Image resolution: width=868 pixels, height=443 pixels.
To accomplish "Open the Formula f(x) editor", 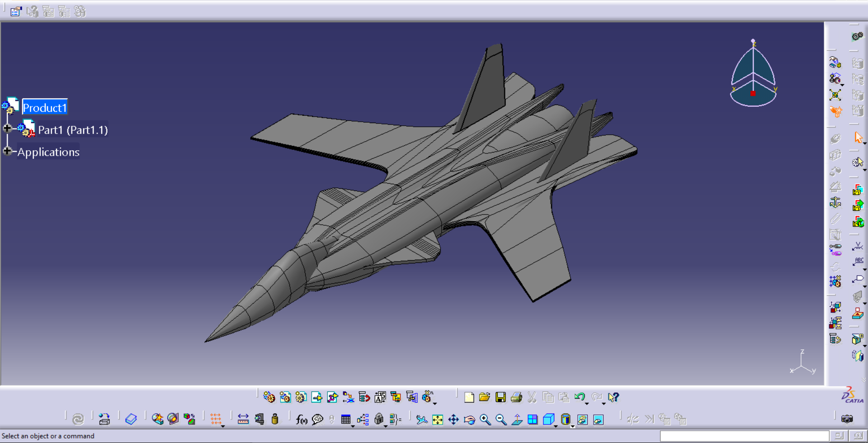I will (302, 419).
